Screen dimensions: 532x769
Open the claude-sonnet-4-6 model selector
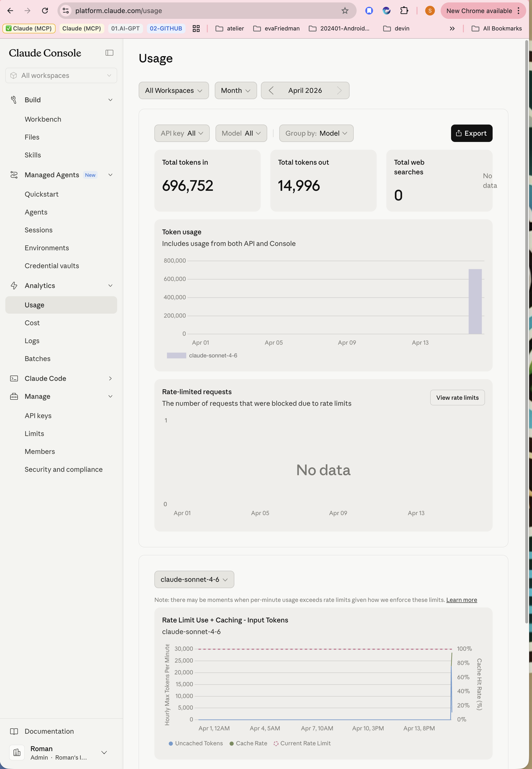point(194,579)
